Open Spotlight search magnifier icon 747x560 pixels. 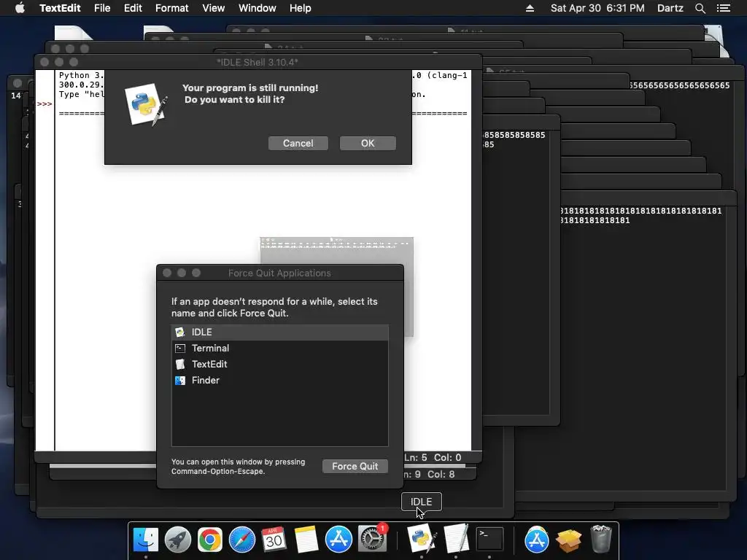pos(700,8)
